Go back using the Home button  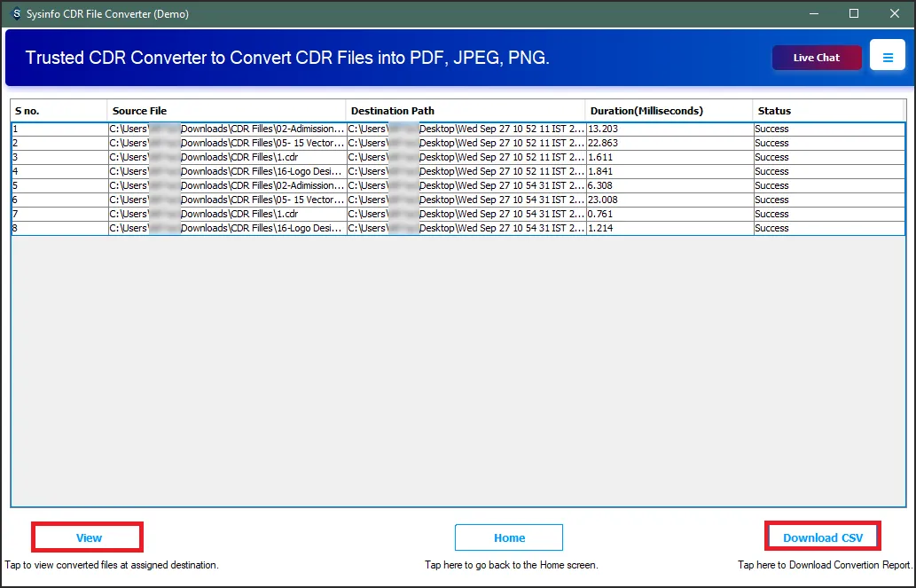[x=509, y=537]
